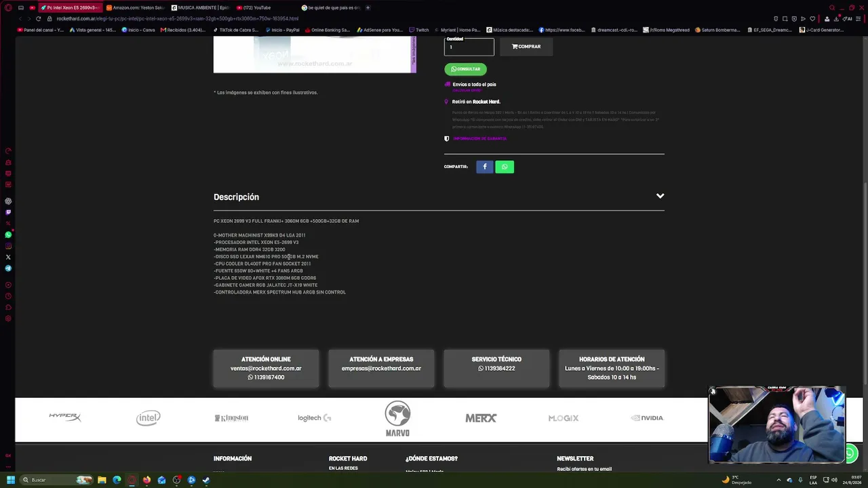The image size is (868, 488).
Task: Click empresas@rockethard.com.ar email link
Action: (x=381, y=369)
